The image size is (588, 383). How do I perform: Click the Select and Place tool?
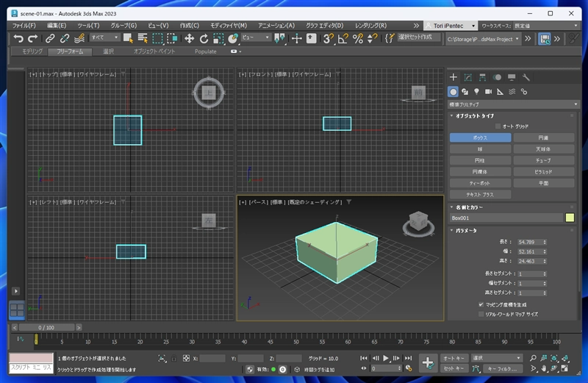point(233,38)
